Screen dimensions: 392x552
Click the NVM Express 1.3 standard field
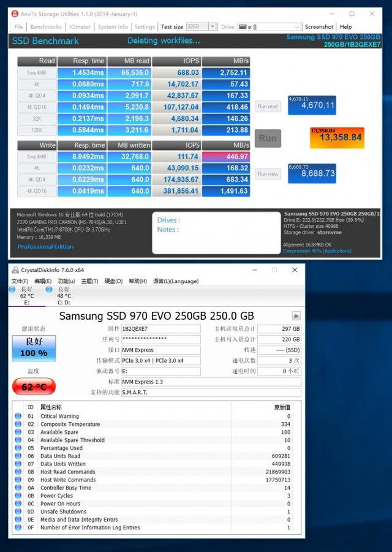[211, 382]
